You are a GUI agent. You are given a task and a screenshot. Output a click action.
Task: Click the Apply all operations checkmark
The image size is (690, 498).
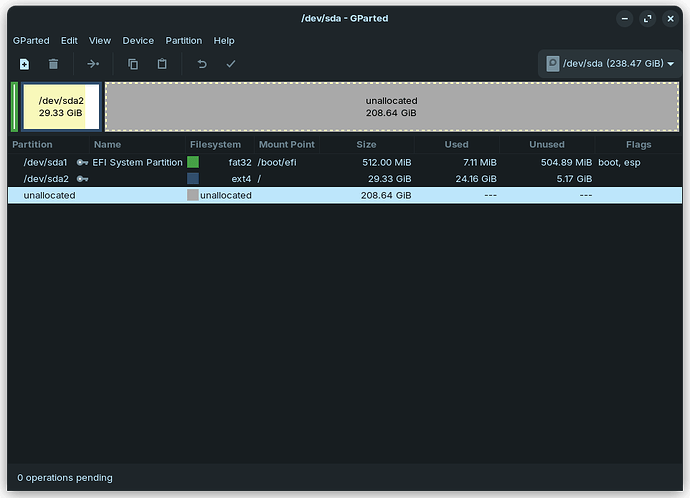[x=231, y=64]
